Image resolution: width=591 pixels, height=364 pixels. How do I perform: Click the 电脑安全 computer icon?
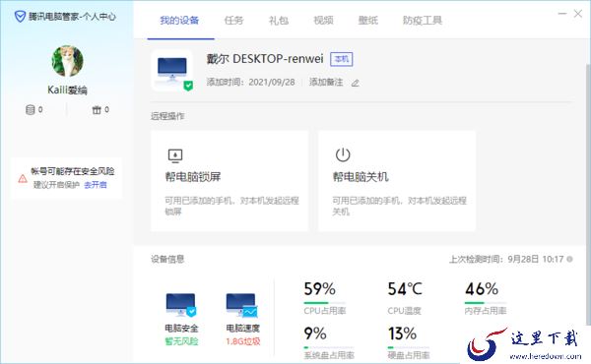click(181, 305)
